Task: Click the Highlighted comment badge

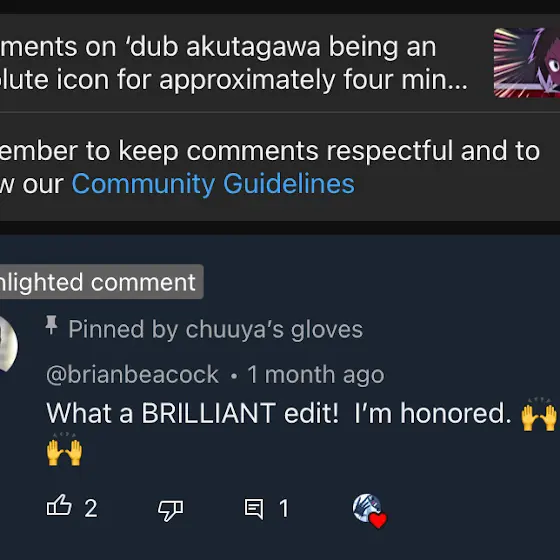Action: tap(102, 282)
